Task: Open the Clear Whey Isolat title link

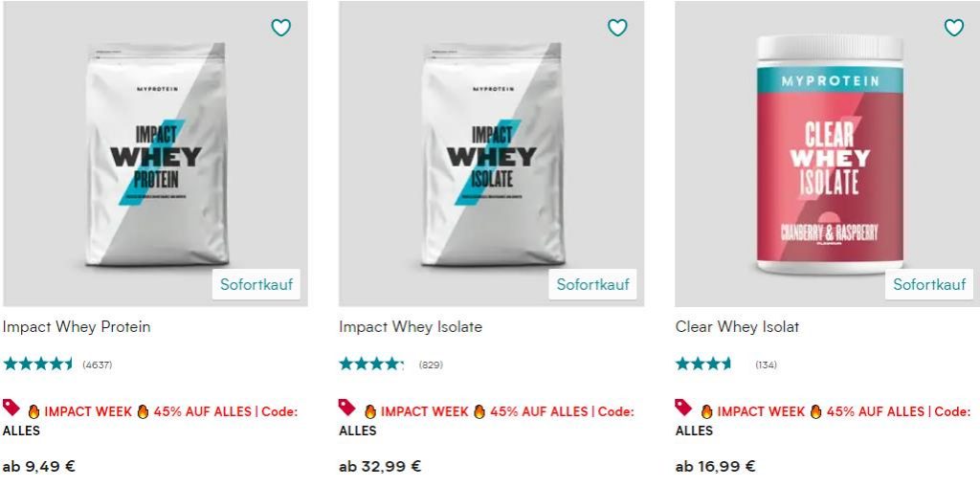Action: coord(737,326)
